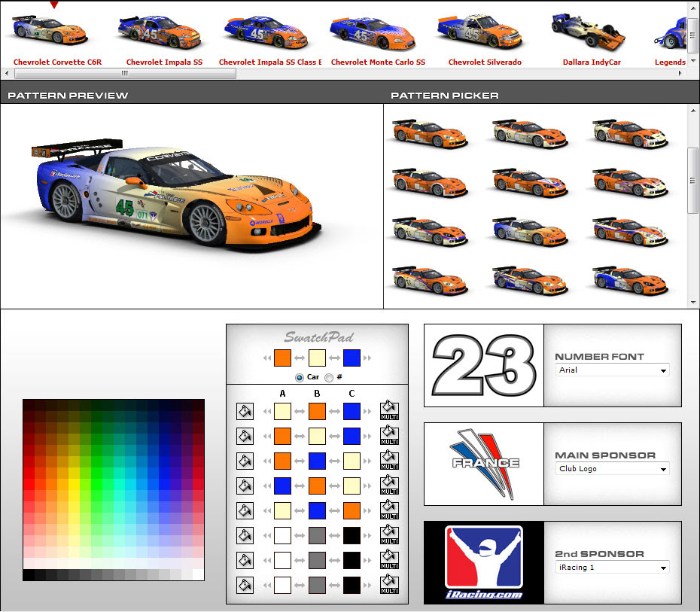This screenshot has width=700, height=612.
Task: Apply MULTI paint in second swatch row
Action: pyautogui.click(x=389, y=436)
